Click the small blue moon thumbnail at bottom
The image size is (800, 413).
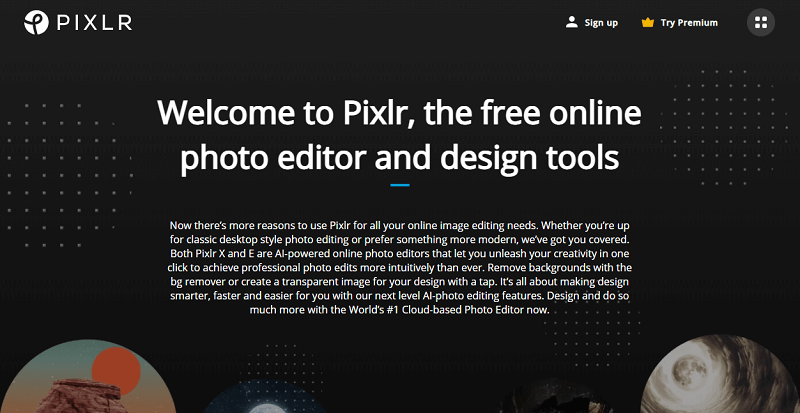[265, 398]
